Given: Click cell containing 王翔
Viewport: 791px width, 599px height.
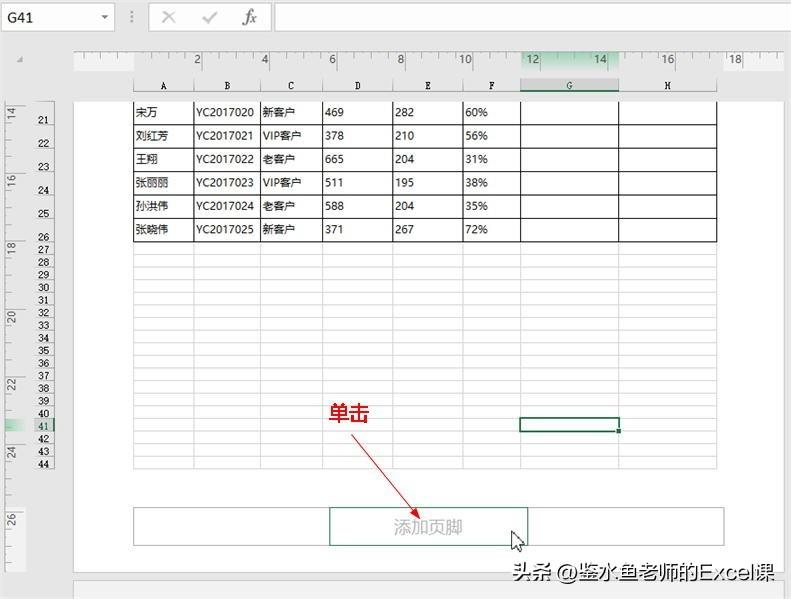Looking at the screenshot, I should (x=163, y=159).
